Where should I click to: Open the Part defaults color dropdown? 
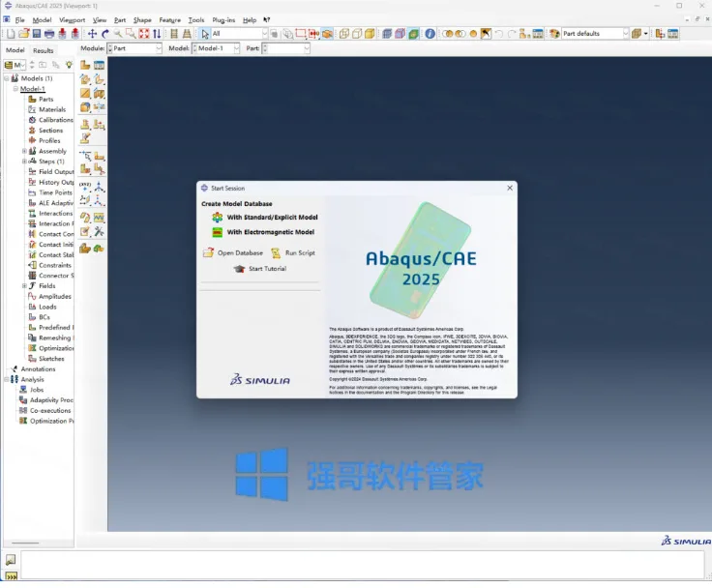595,34
